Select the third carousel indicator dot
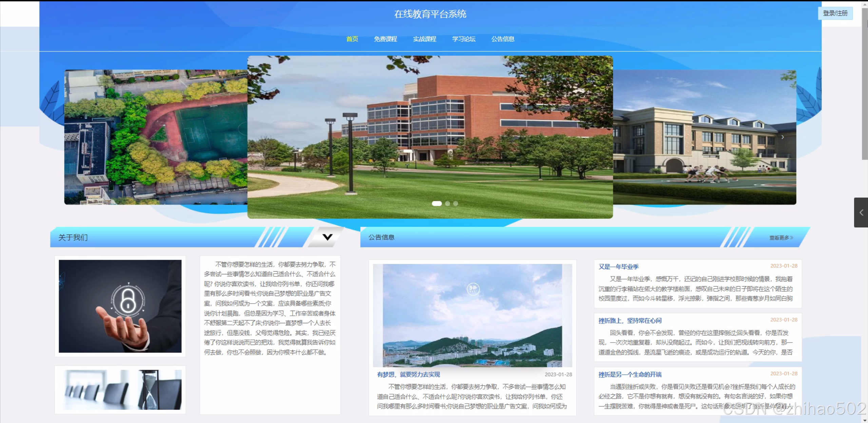Image resolution: width=868 pixels, height=423 pixels. (x=456, y=204)
